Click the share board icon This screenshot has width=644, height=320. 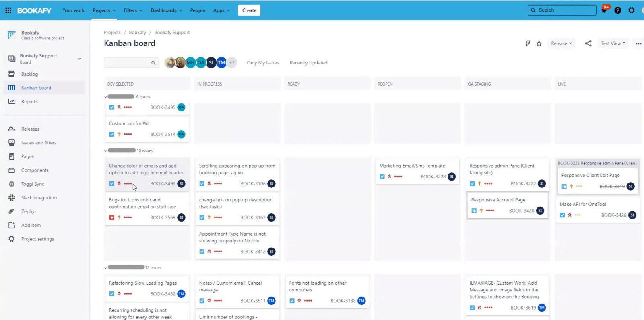tap(588, 43)
